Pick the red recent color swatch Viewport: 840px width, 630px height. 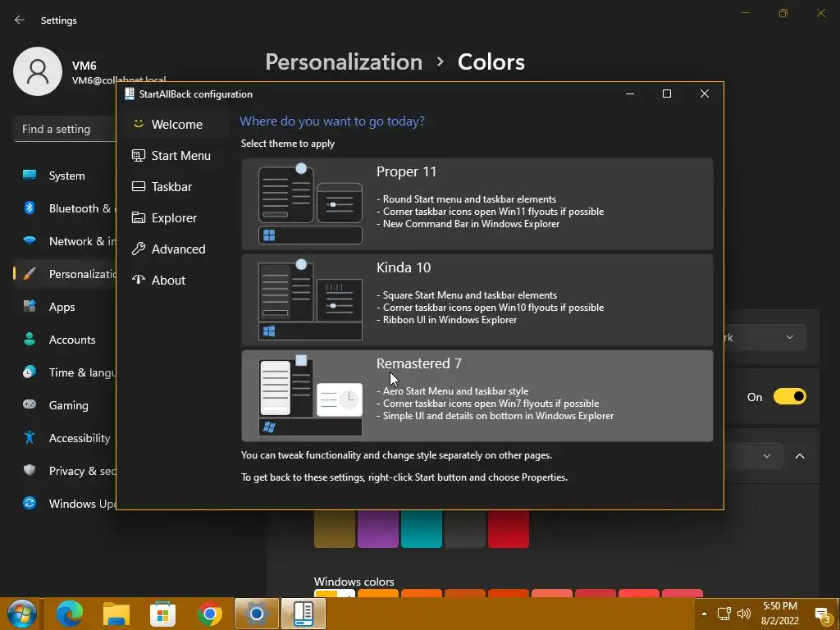point(509,529)
